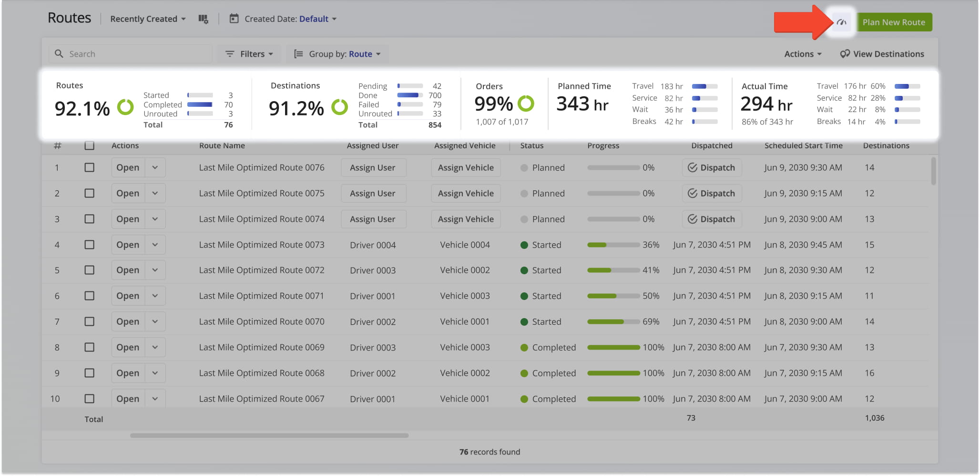Check the header checkbox to select all routes
The image size is (980, 476).
point(89,145)
